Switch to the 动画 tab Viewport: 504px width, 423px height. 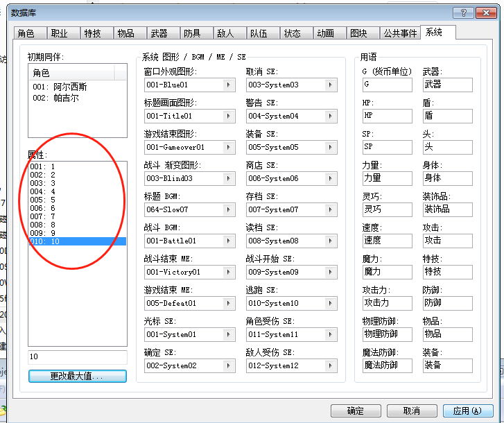pyautogui.click(x=329, y=33)
